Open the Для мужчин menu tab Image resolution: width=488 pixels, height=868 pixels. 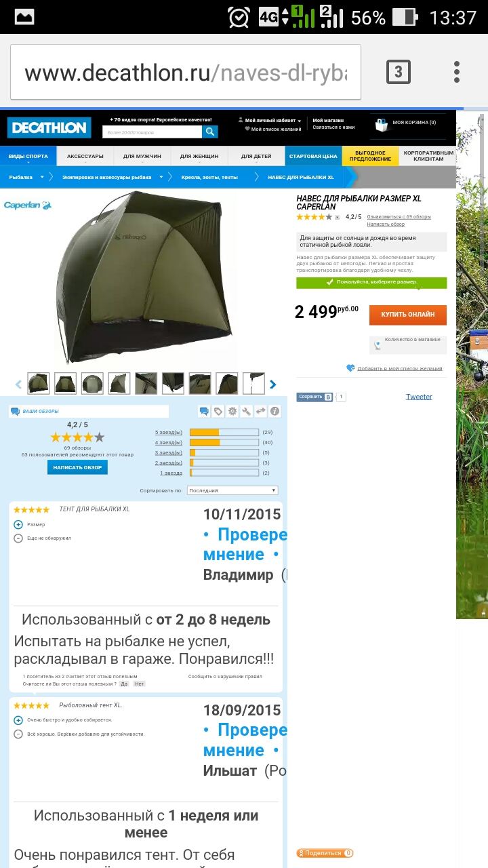142,156
